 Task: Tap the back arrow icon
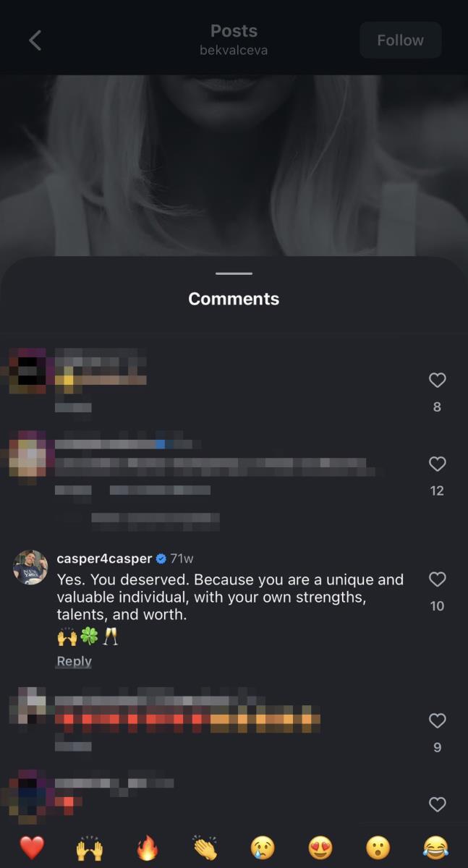coord(35,41)
